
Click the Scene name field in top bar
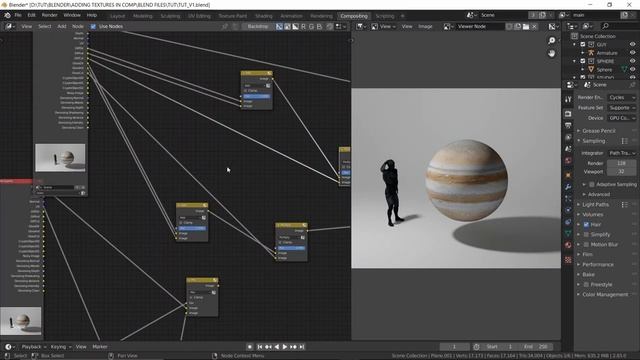point(504,15)
